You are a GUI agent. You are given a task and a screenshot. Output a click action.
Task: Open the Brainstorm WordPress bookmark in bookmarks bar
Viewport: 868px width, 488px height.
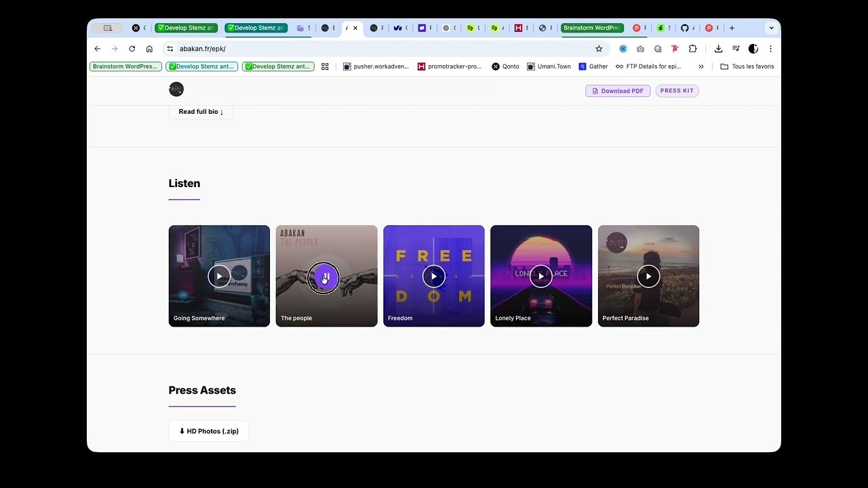(x=126, y=66)
